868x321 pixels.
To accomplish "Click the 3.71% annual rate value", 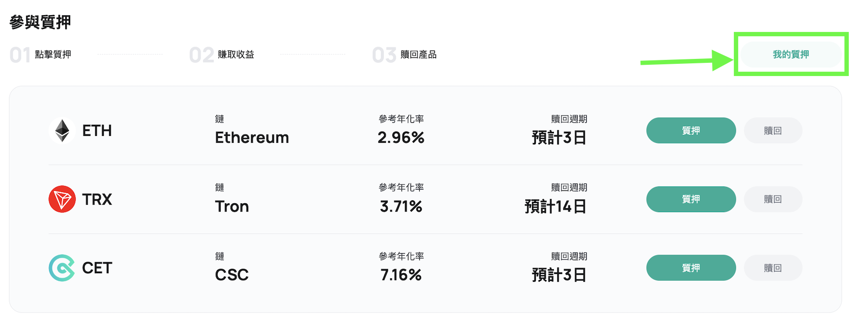I will coord(401,206).
